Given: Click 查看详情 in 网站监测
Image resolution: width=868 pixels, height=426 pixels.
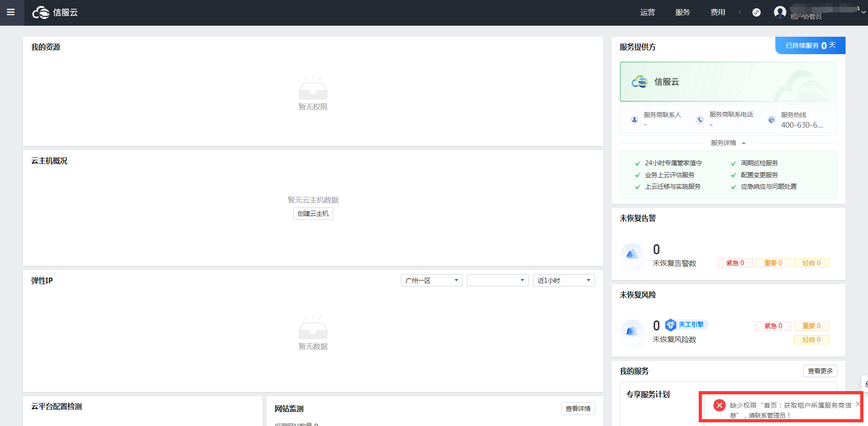Looking at the screenshot, I should [578, 409].
